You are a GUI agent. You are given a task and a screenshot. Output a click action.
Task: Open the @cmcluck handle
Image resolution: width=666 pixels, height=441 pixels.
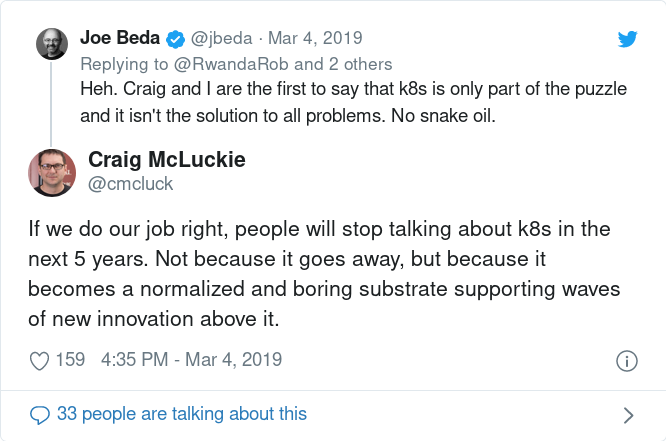(x=130, y=184)
